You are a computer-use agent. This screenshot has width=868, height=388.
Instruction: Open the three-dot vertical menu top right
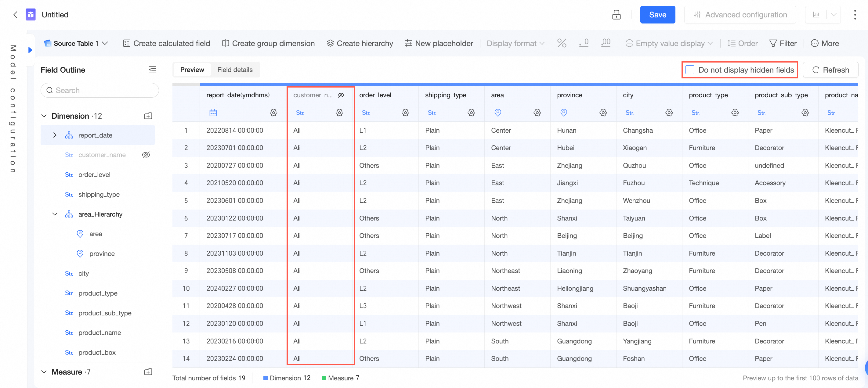pyautogui.click(x=855, y=15)
